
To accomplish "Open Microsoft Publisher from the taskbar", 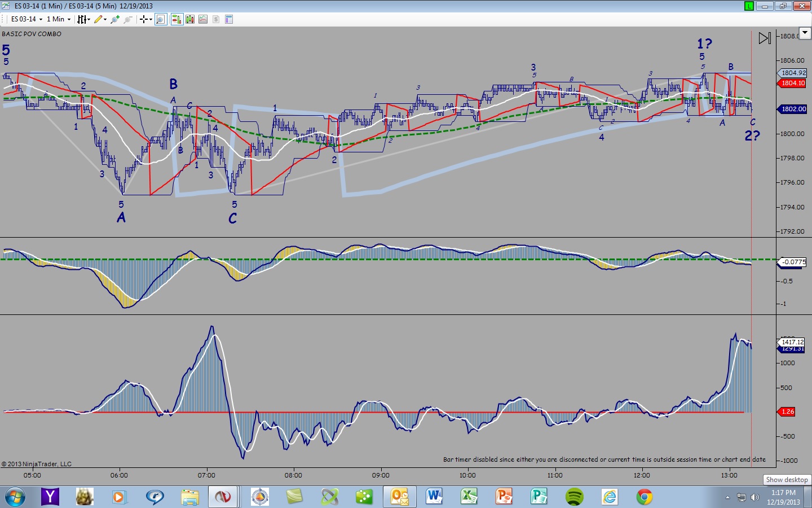I will click(x=539, y=497).
